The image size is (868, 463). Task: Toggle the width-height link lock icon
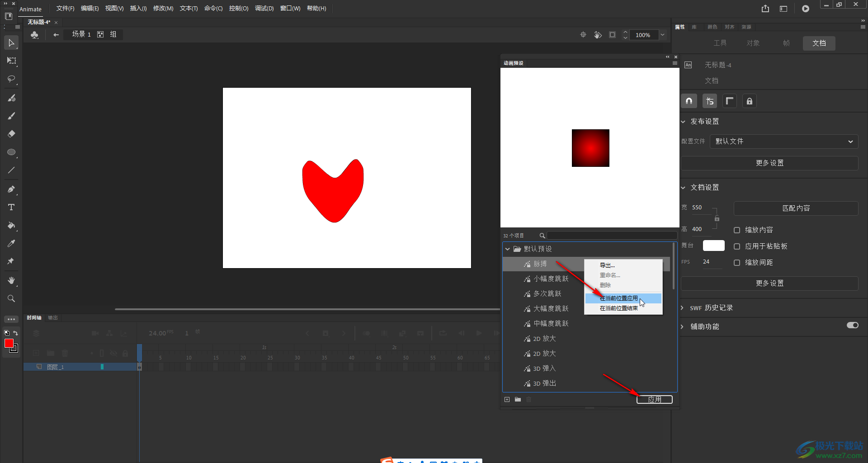(717, 219)
